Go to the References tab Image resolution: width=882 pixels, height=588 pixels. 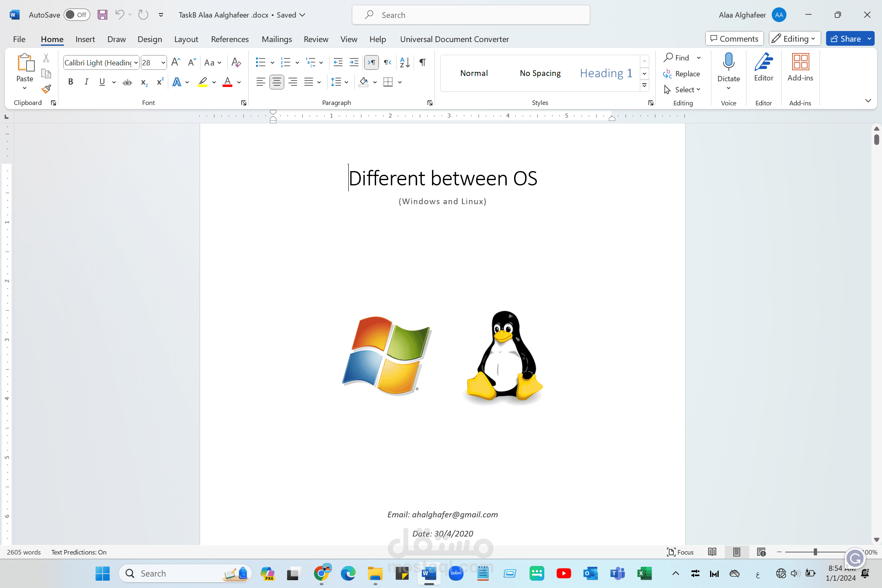coord(229,39)
